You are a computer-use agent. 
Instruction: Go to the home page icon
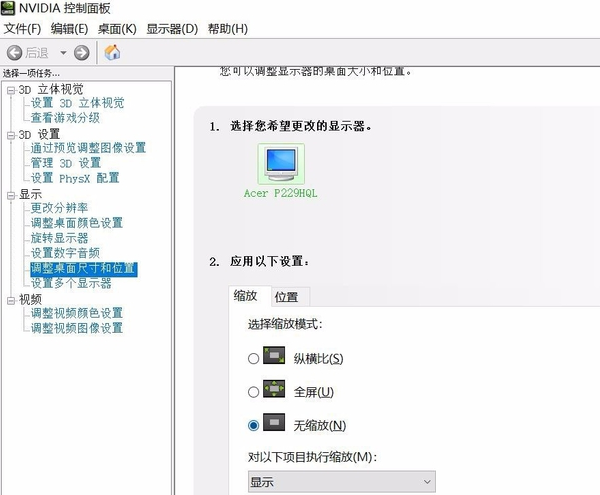tap(112, 52)
